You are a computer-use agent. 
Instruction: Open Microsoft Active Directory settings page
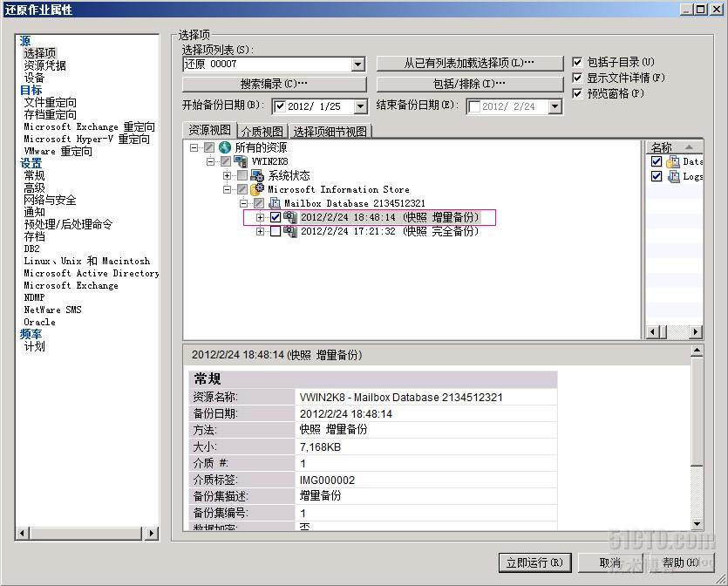pos(92,274)
